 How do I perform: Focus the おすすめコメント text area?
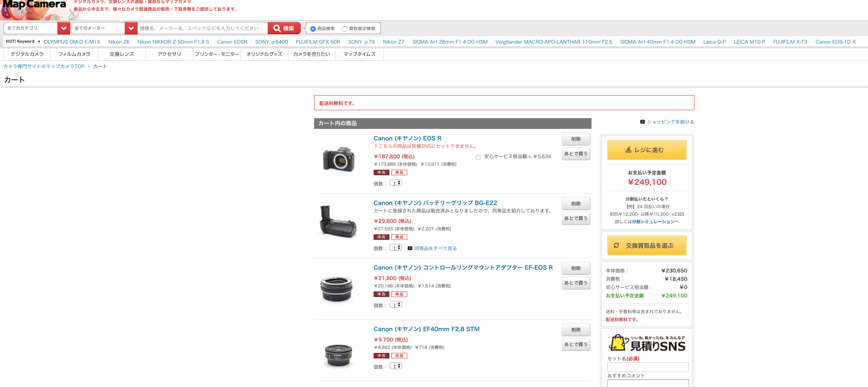(x=648, y=383)
